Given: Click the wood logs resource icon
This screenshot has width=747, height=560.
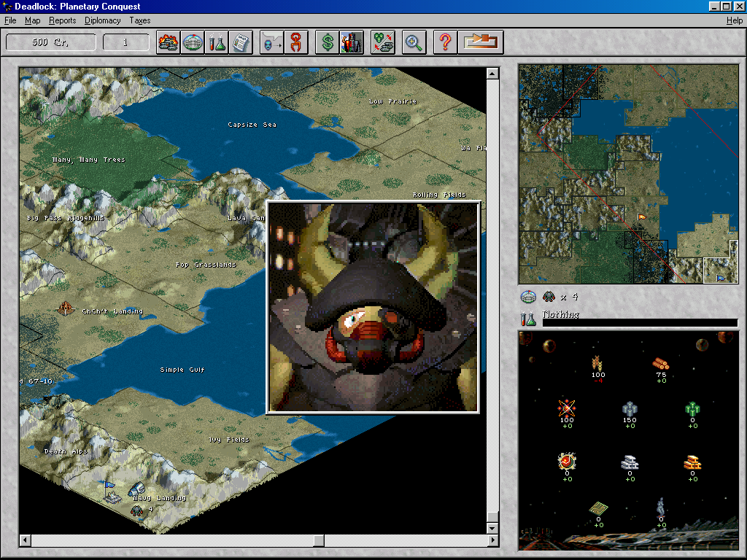Looking at the screenshot, I should [661, 364].
